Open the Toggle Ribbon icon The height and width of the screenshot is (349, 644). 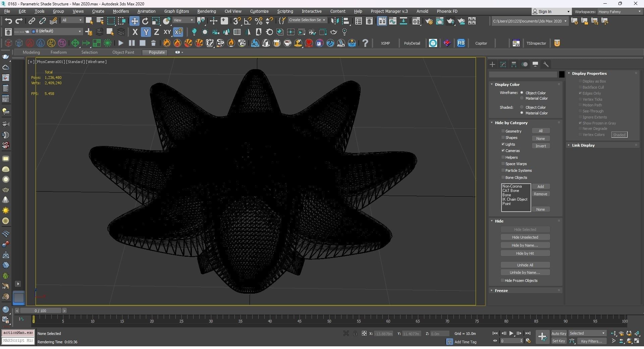tap(382, 21)
